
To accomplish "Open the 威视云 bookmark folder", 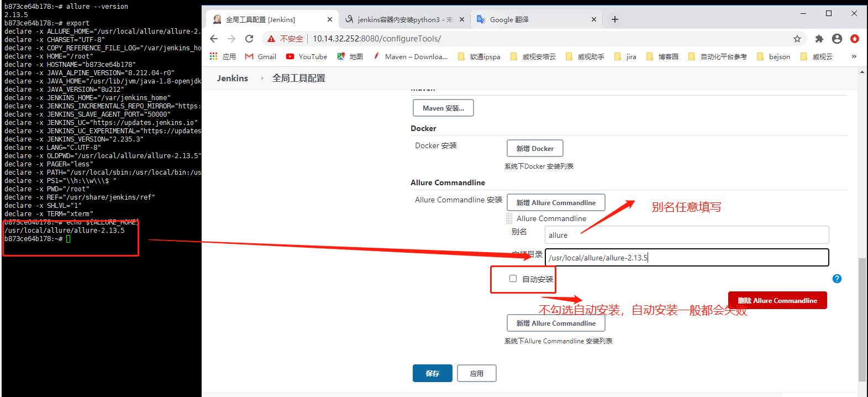I will pyautogui.click(x=816, y=56).
